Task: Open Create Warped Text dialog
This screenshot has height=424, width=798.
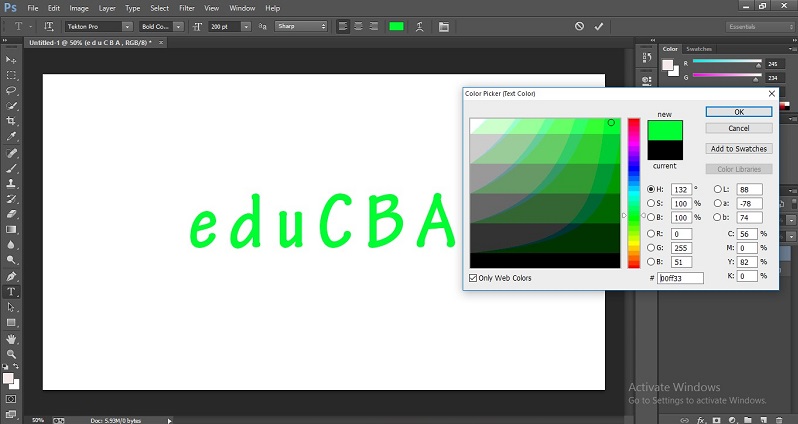Action: coord(419,26)
